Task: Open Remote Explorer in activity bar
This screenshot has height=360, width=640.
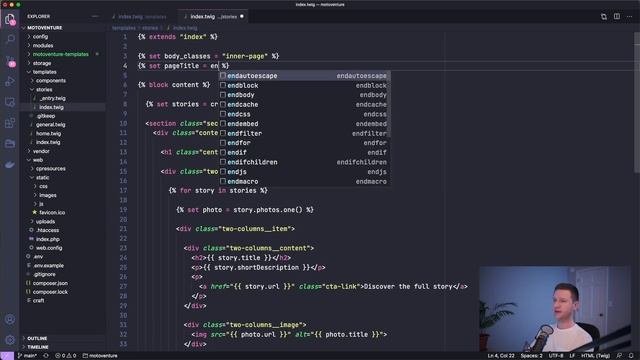Action: point(10,102)
